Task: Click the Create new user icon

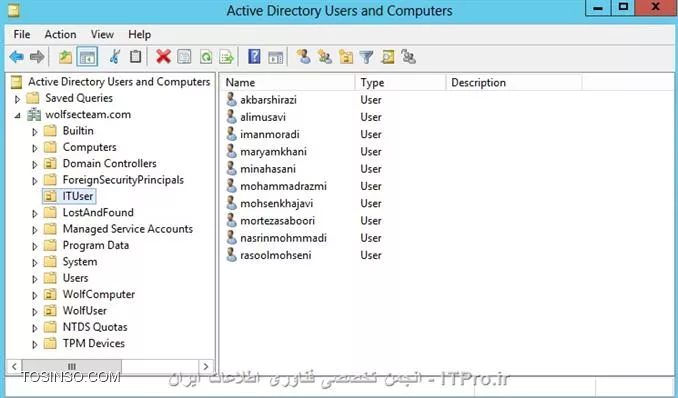Action: click(x=304, y=57)
